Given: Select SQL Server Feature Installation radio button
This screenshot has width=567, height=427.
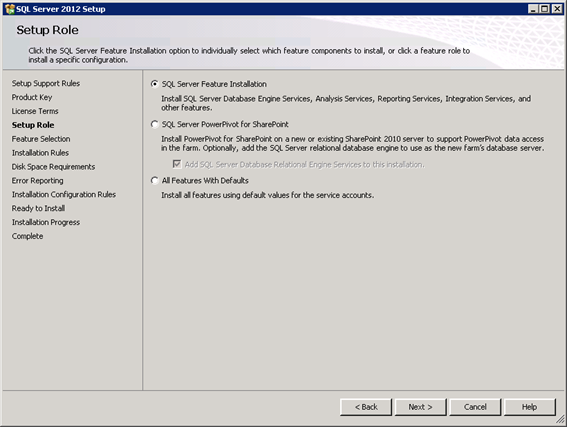Looking at the screenshot, I should 155,84.
